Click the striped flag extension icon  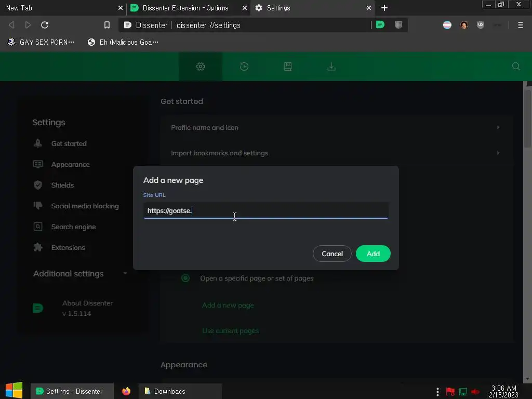click(447, 25)
